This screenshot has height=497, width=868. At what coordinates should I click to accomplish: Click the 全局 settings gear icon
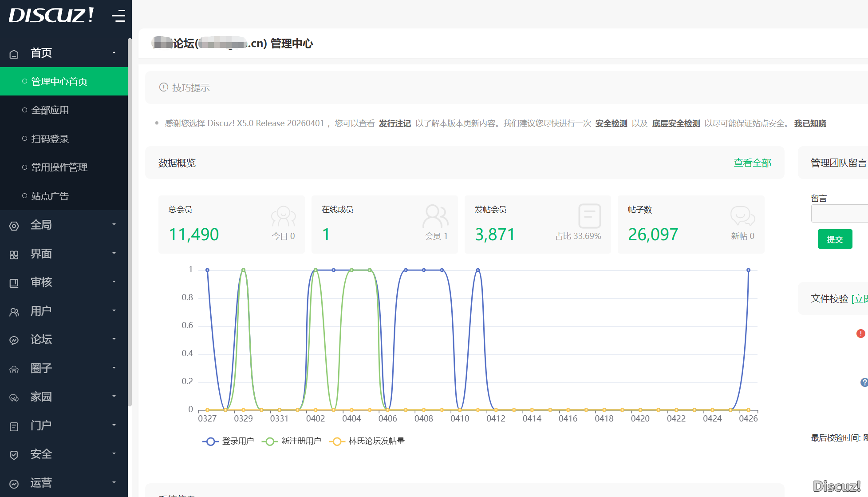point(14,226)
